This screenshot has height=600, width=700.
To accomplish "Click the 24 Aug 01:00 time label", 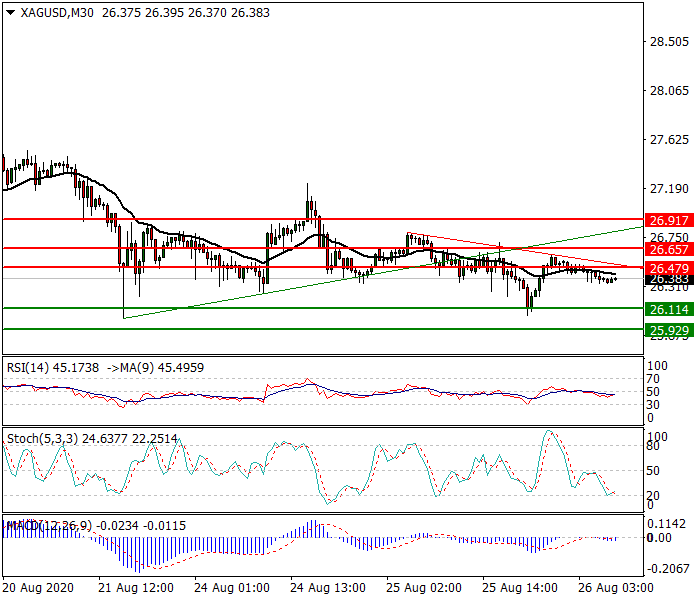I will 232,588.
